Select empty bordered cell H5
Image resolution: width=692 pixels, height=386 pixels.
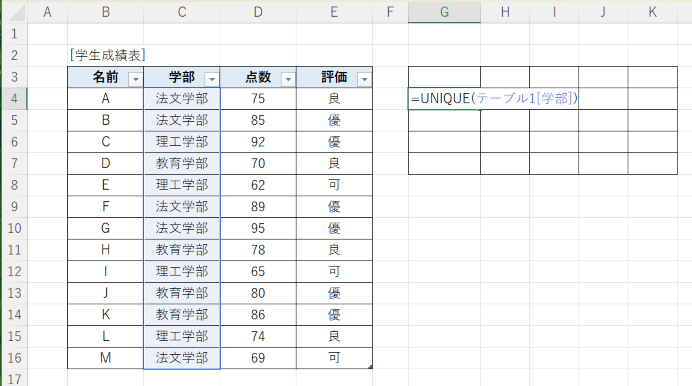(505, 120)
